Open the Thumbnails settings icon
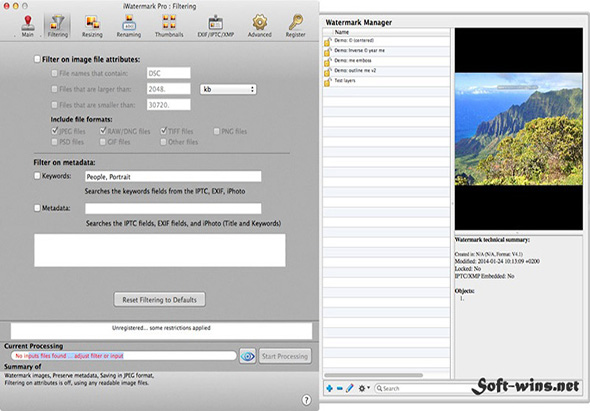 [169, 26]
